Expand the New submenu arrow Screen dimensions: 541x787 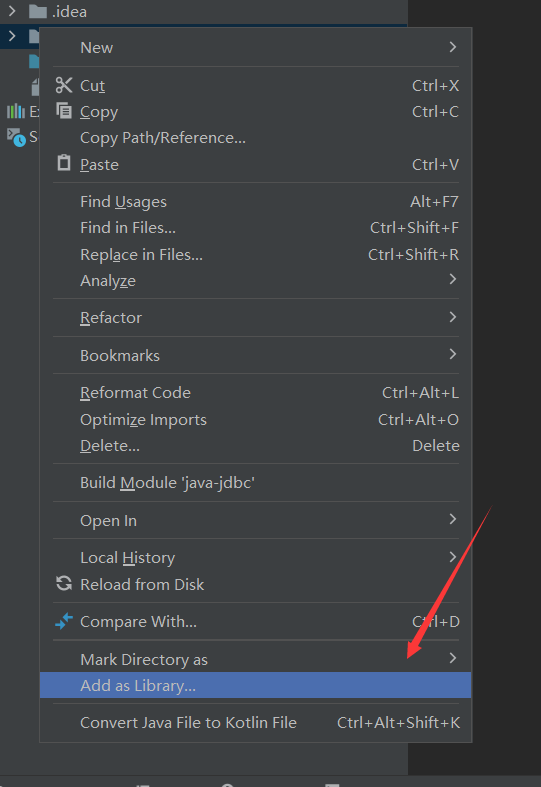[x=453, y=47]
